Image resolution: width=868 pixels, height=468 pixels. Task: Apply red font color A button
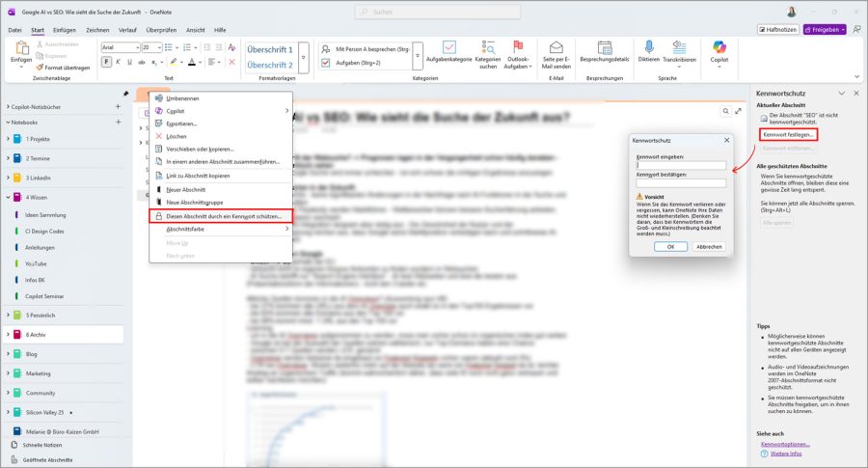pos(194,62)
